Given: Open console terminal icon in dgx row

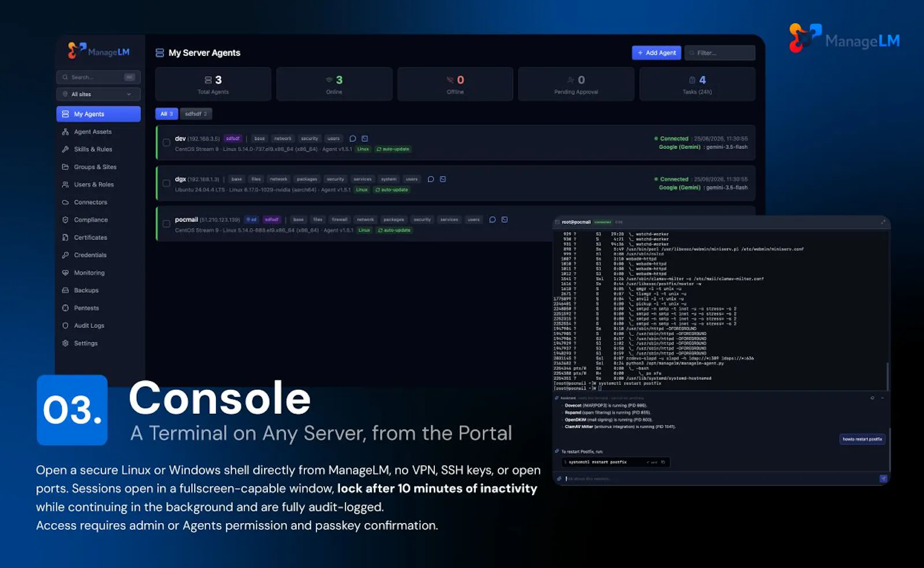Looking at the screenshot, I should coord(443,179).
